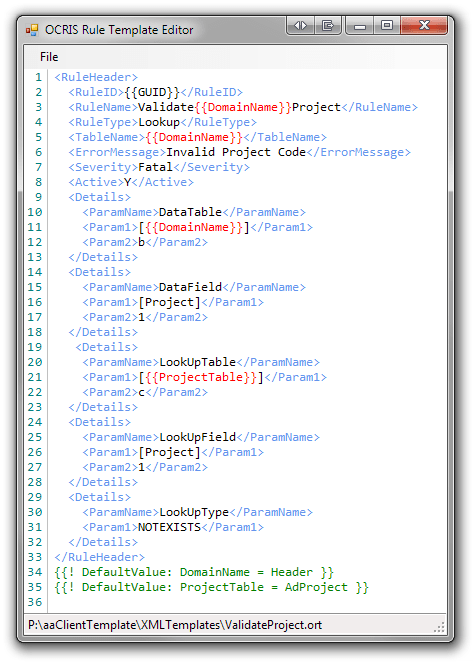
Task: Click the left-right arrows title bar button
Action: (300, 25)
